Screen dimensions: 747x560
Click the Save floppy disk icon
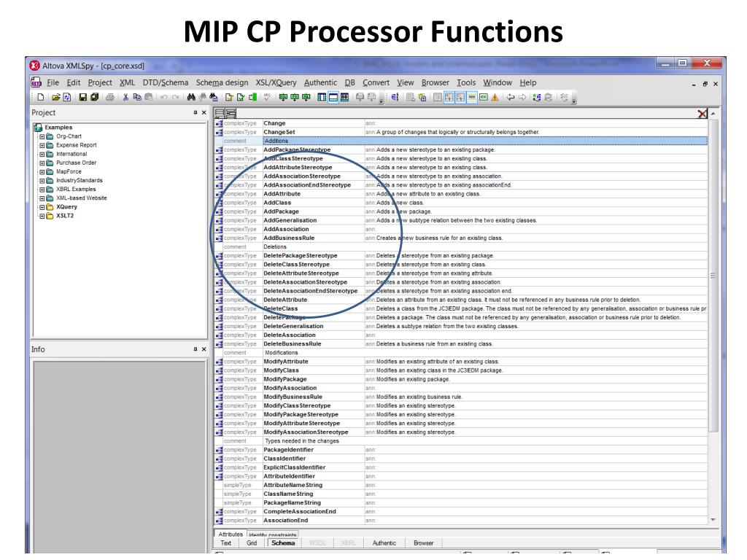click(x=83, y=97)
